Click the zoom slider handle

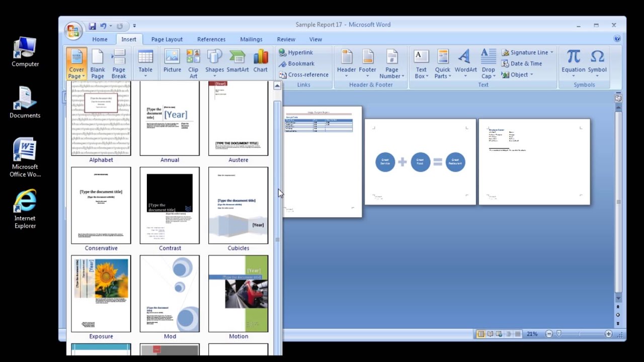[558, 334]
